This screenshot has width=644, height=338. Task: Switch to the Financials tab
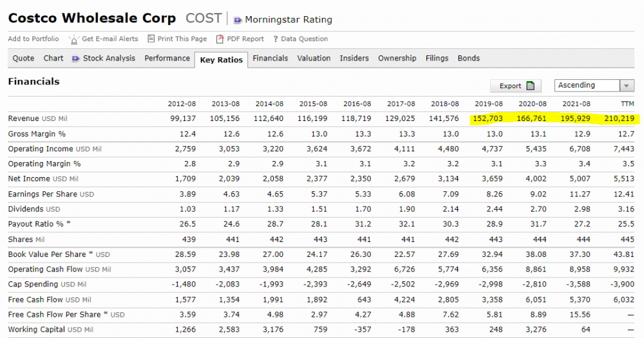(270, 59)
